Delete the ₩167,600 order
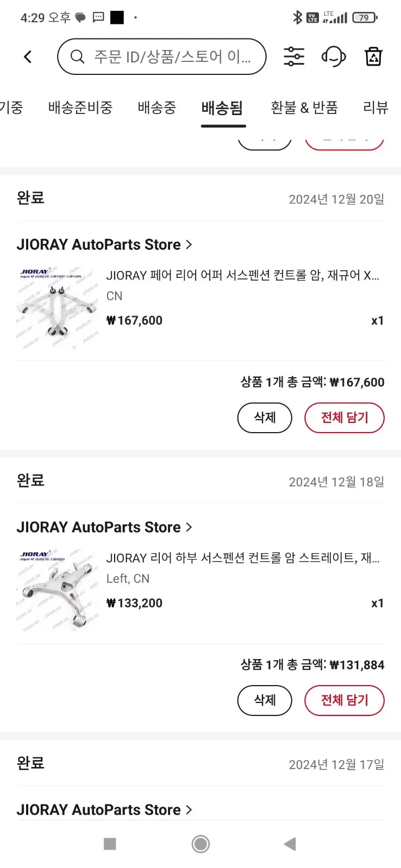 coord(265,417)
